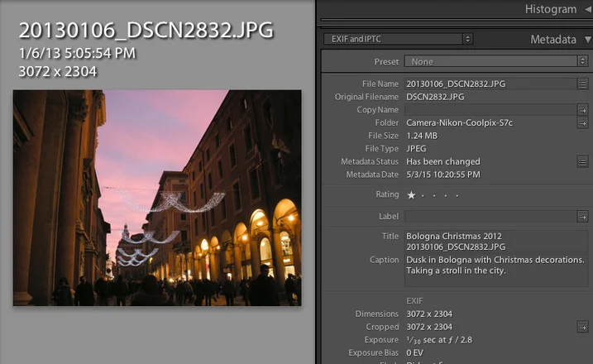Click the Rating label

tap(387, 194)
